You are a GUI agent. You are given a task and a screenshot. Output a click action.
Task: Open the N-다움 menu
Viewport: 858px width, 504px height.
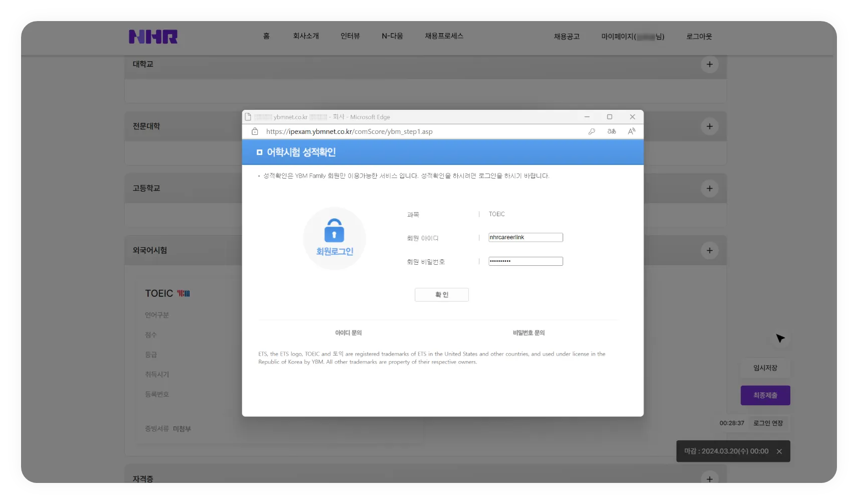pyautogui.click(x=392, y=36)
